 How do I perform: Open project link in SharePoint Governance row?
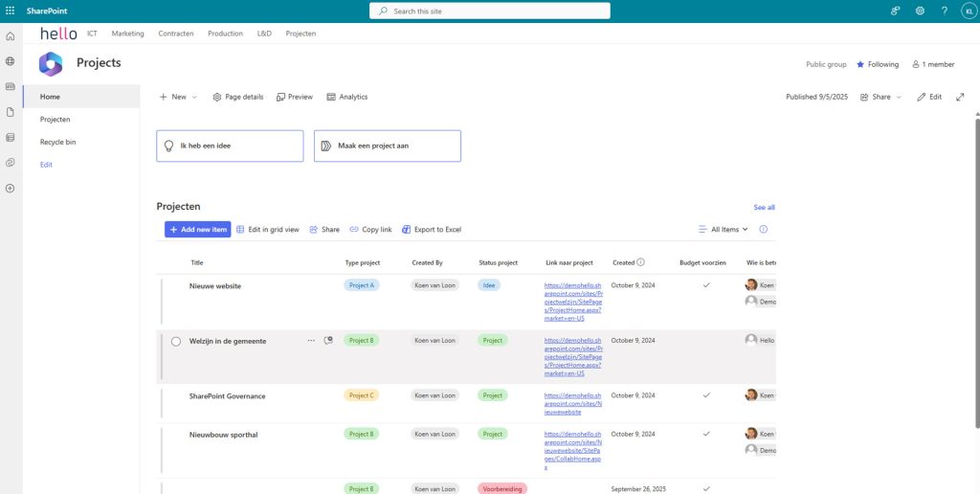pos(573,404)
